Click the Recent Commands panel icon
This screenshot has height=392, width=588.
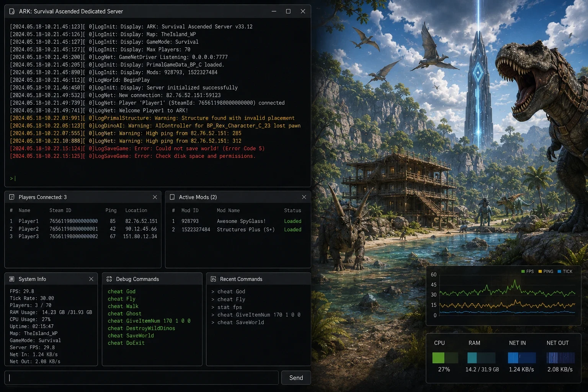pyautogui.click(x=213, y=279)
